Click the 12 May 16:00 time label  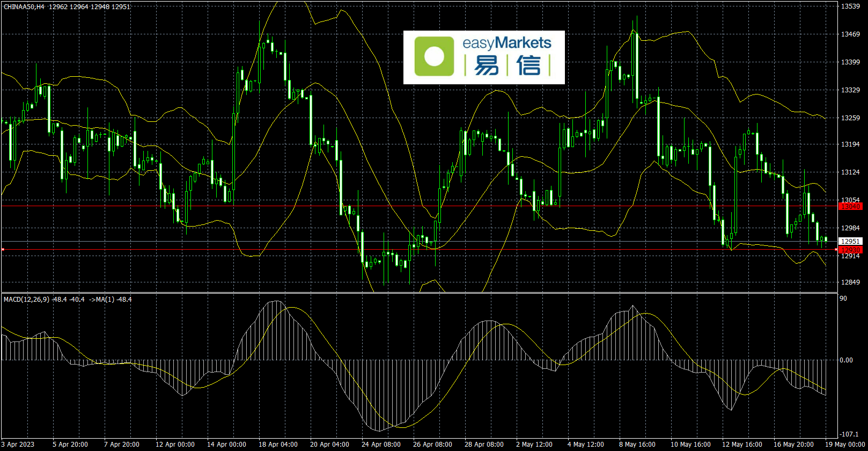pos(742,445)
